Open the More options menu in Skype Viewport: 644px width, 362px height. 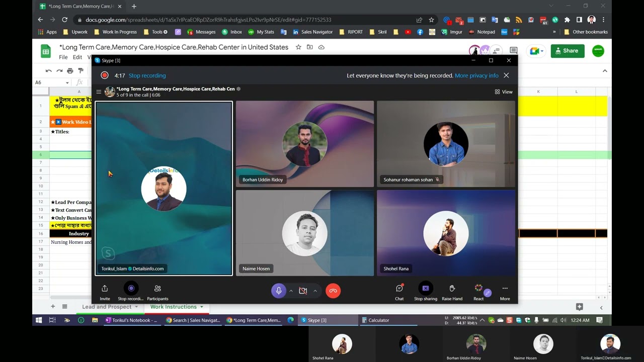(x=505, y=292)
